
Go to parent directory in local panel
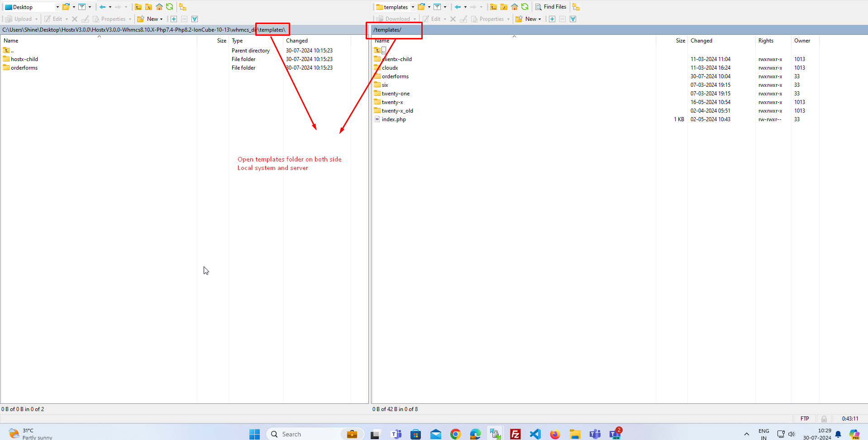138,7
